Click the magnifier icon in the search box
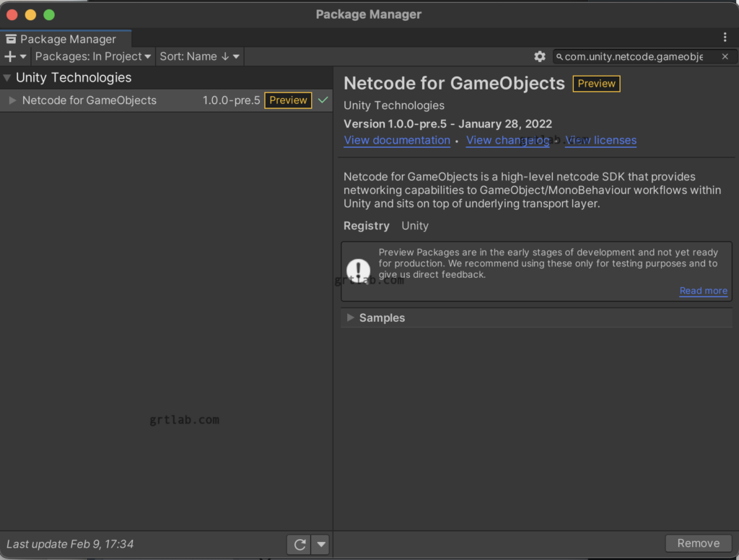This screenshot has height=560, width=739. 558,56
